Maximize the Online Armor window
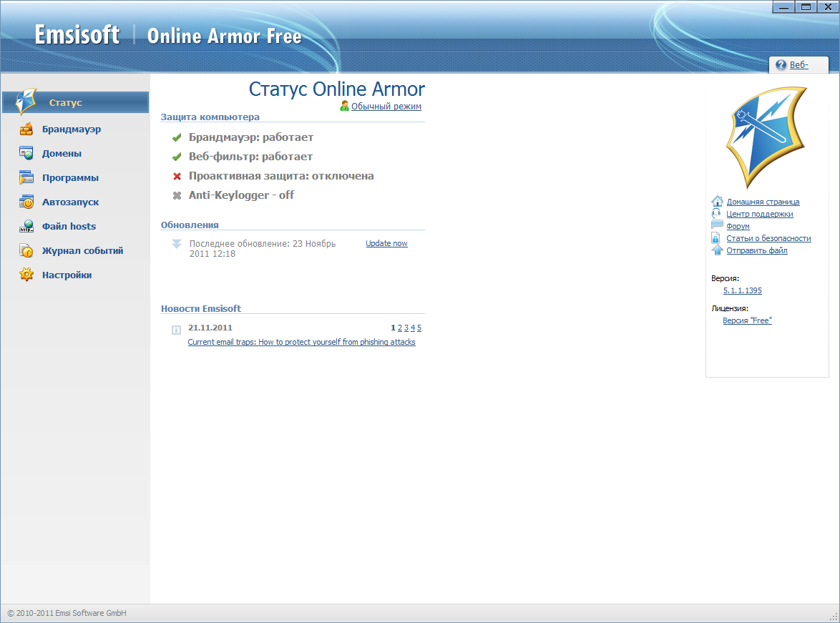Screen dimensions: 840x623 [805, 7]
